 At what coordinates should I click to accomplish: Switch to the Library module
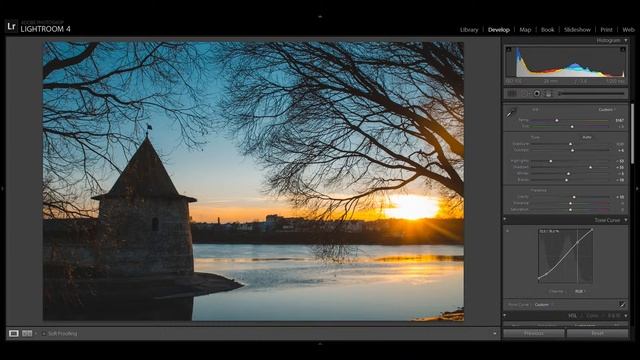point(469,29)
